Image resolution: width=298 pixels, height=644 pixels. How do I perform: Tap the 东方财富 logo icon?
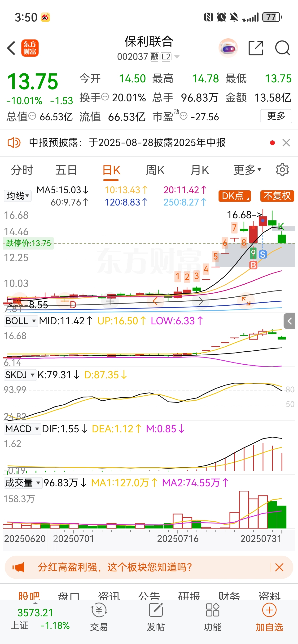coord(30,48)
